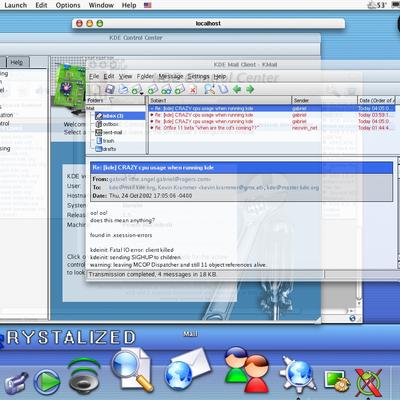Viewport: 400px width, 400px height.
Task: Go to next message with right green arrow
Action: [250, 89]
